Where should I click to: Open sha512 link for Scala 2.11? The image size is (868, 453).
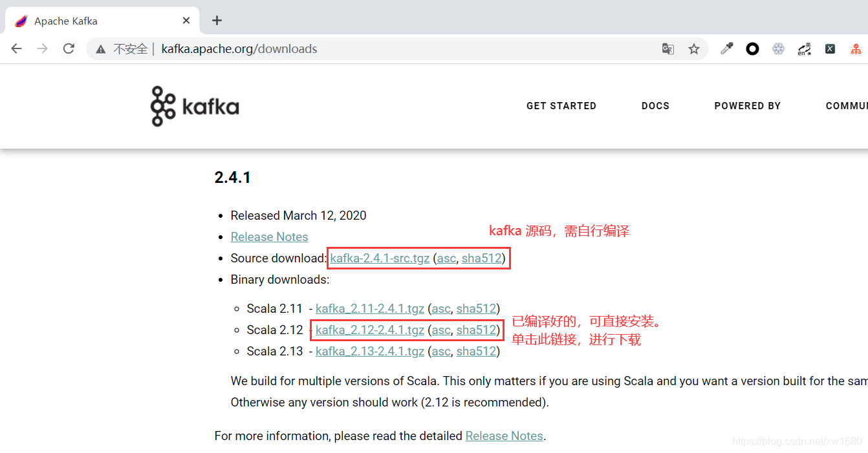coord(476,309)
